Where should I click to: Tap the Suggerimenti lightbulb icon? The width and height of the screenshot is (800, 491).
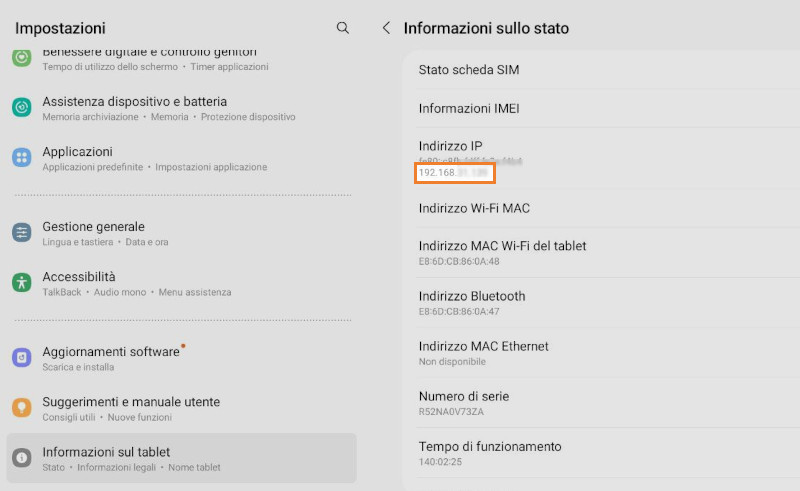pos(21,407)
